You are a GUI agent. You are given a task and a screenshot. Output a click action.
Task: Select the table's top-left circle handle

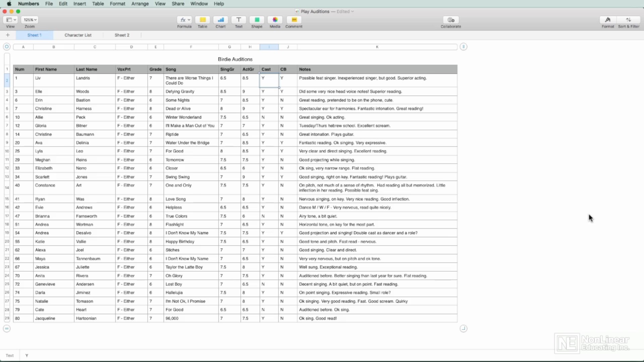click(x=7, y=47)
